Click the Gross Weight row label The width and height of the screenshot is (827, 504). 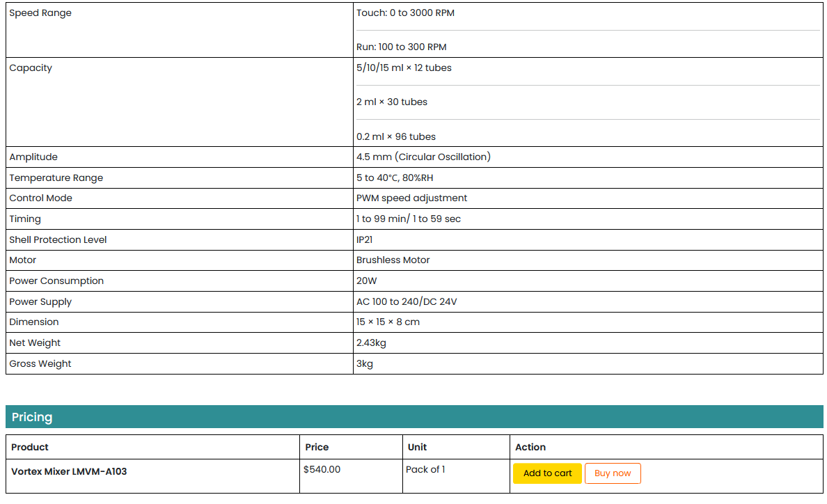(x=40, y=364)
